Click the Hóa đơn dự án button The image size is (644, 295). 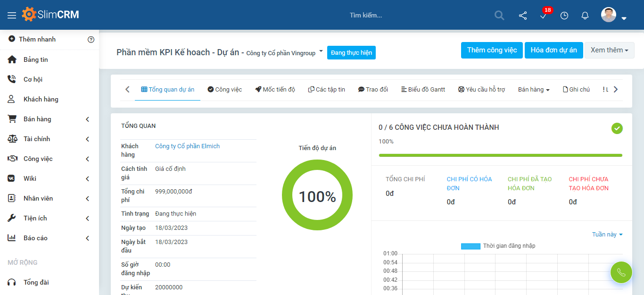(553, 50)
